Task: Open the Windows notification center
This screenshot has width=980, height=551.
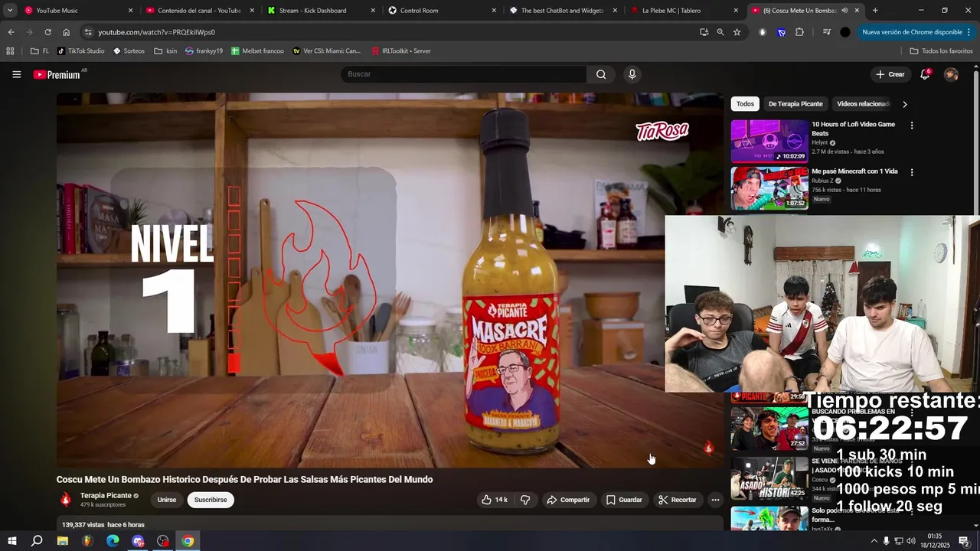Action: click(964, 541)
